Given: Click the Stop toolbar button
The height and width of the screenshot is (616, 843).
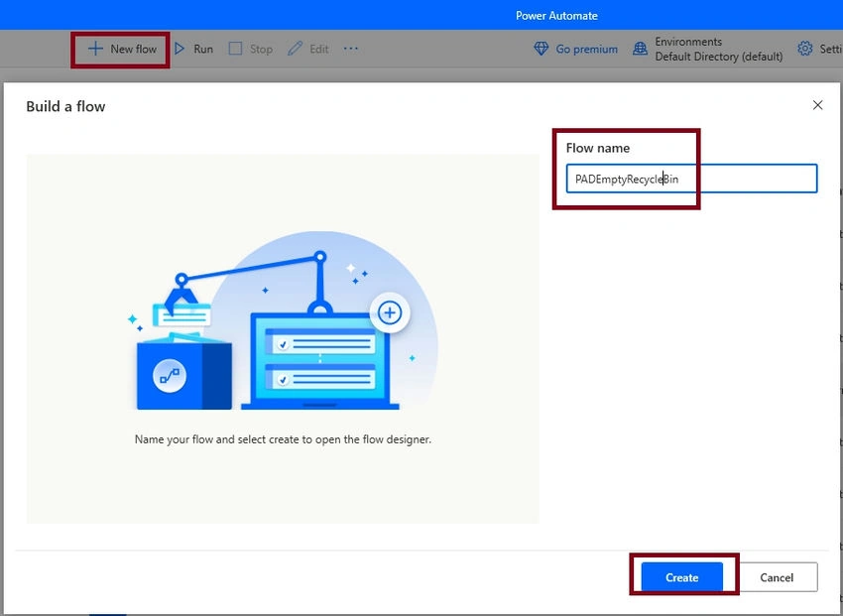Looking at the screenshot, I should (251, 49).
